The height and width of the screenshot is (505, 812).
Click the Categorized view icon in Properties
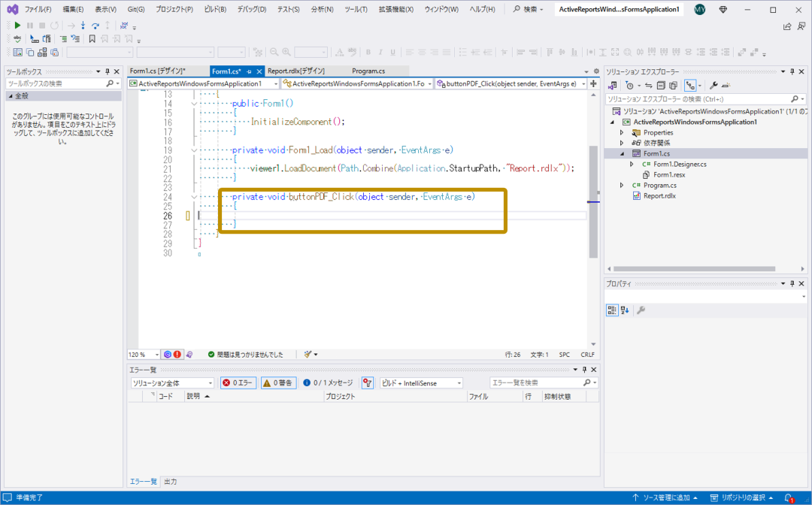tap(612, 310)
